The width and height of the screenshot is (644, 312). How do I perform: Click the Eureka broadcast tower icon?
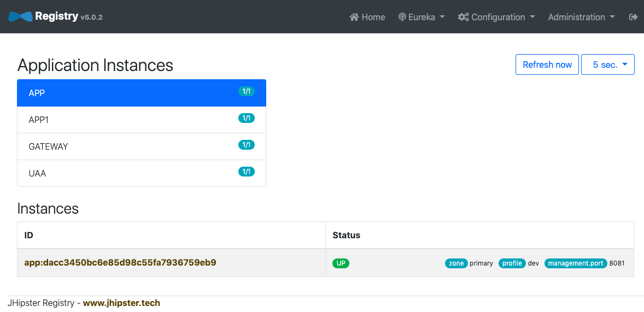coord(402,17)
